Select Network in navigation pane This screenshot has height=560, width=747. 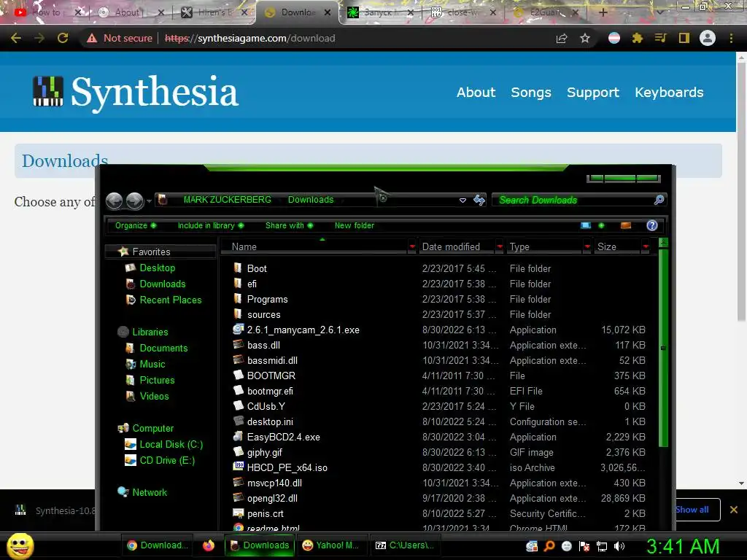[x=149, y=492]
